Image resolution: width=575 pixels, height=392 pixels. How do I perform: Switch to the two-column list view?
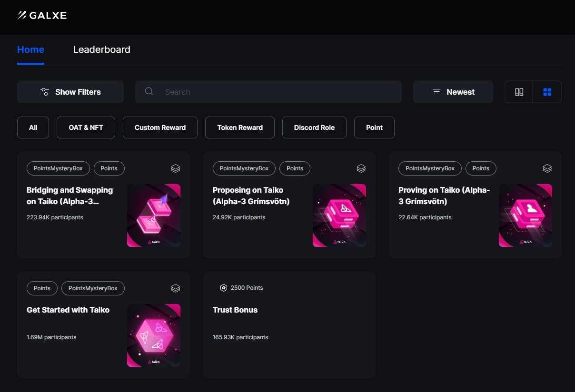[x=519, y=92]
